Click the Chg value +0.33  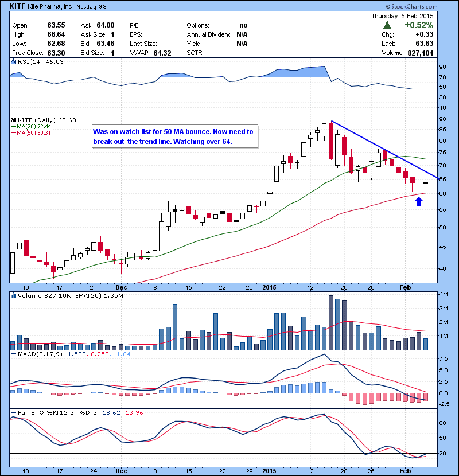(425, 34)
